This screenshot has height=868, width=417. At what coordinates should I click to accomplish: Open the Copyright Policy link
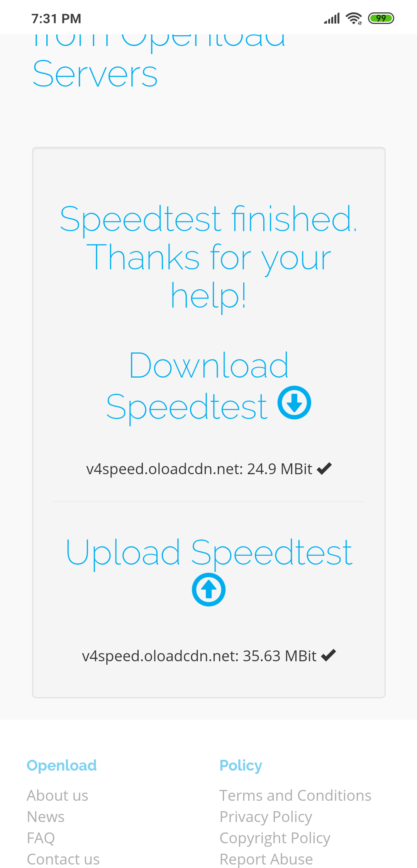275,838
